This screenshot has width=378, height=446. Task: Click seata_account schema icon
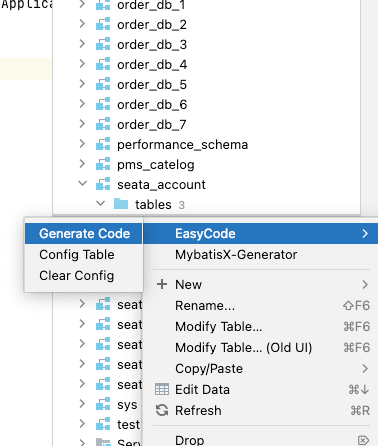tap(103, 184)
